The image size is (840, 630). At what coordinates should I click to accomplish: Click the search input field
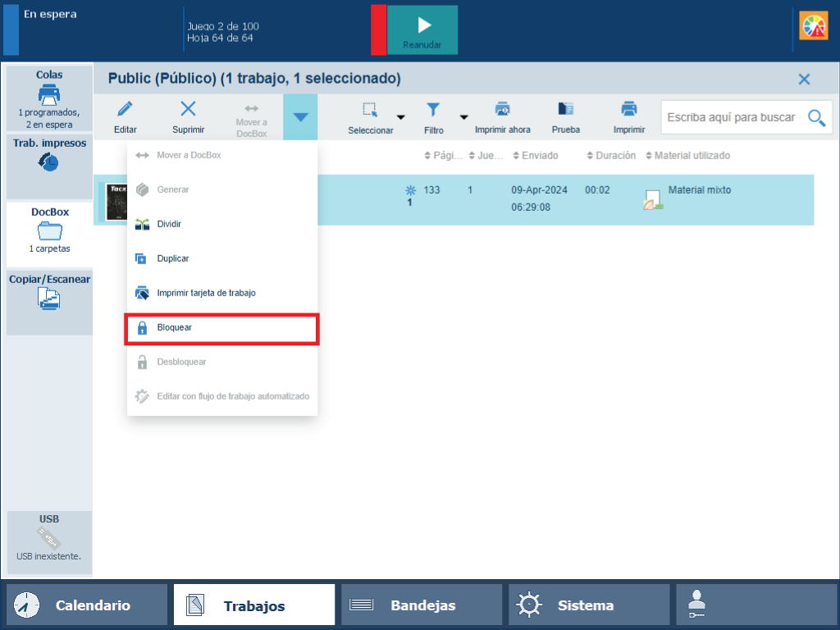(730, 117)
